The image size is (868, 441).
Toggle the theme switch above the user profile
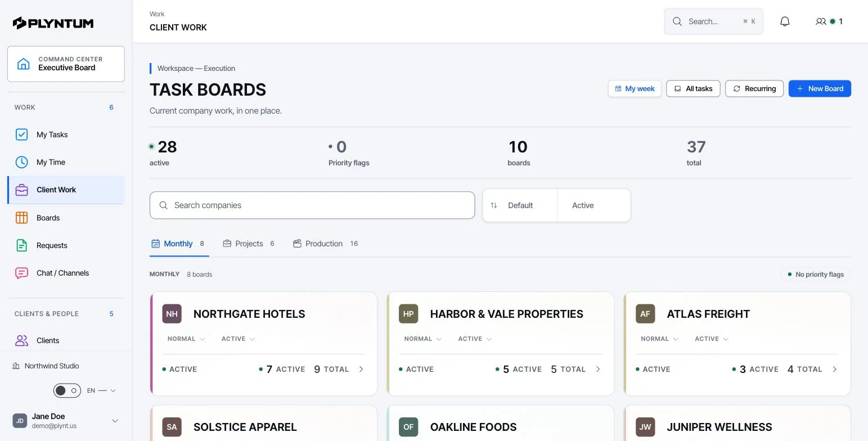click(x=67, y=390)
